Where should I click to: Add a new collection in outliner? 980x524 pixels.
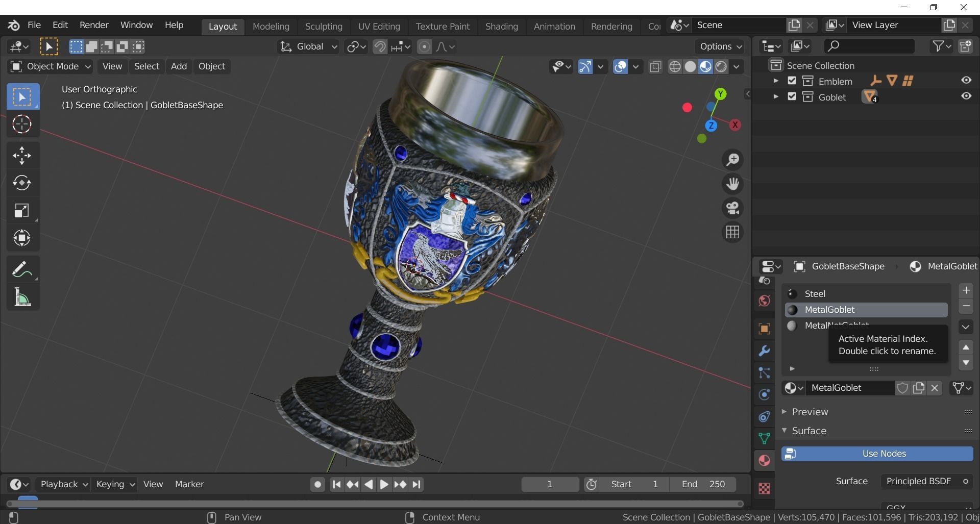point(965,46)
